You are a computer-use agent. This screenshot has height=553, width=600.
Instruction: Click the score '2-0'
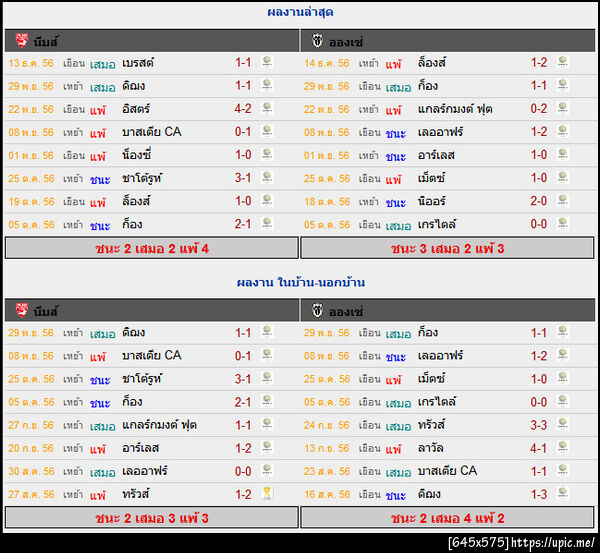[x=538, y=201]
